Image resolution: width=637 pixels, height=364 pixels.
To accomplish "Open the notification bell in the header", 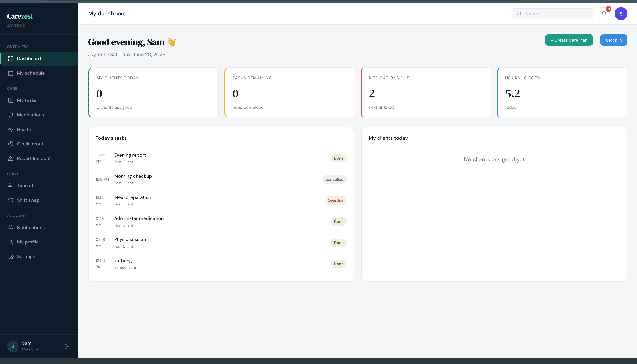I will pyautogui.click(x=604, y=14).
